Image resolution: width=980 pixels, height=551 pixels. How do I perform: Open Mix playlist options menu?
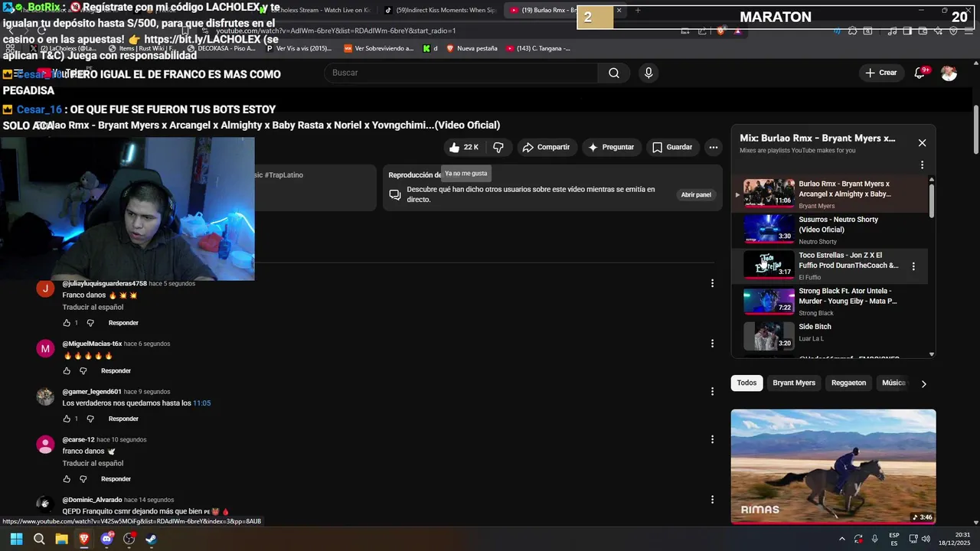[x=922, y=165]
